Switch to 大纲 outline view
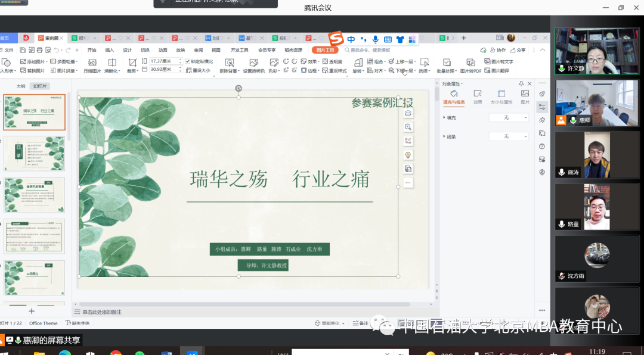 [x=21, y=86]
